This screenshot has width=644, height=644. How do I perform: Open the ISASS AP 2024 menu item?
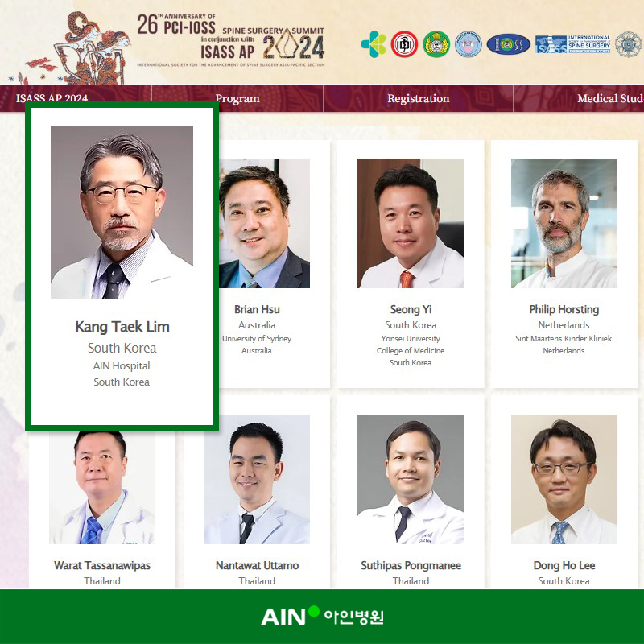click(x=52, y=98)
